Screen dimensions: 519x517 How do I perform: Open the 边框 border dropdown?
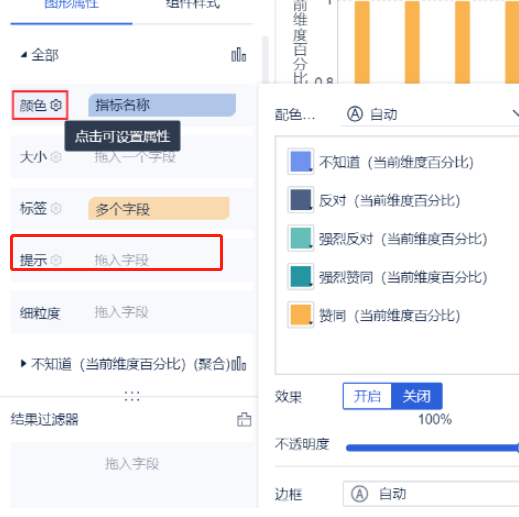click(x=431, y=494)
